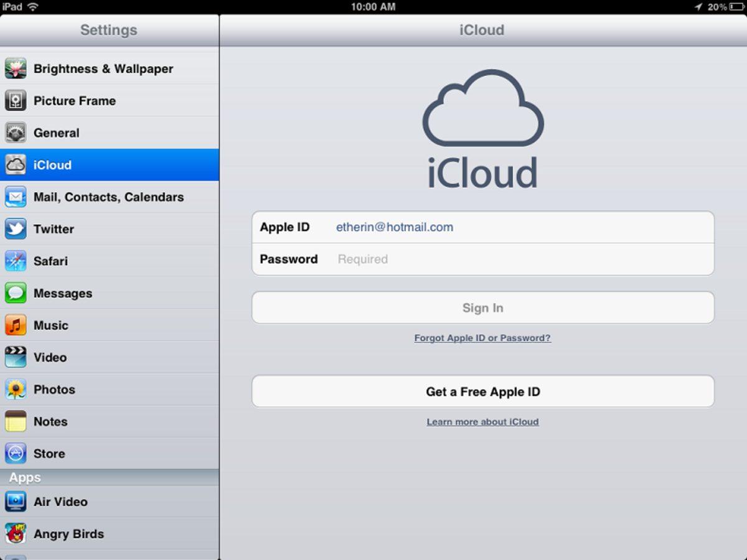The width and height of the screenshot is (747, 560).
Task: Select Notes in the sidebar
Action: point(109,421)
